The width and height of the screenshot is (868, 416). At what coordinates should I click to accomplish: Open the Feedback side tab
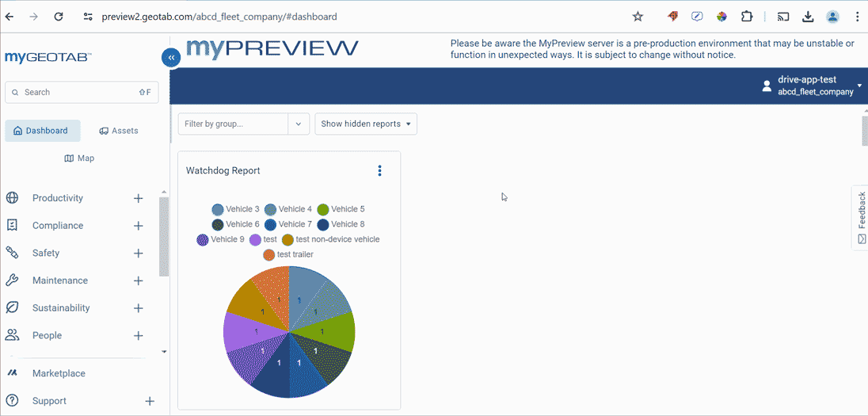[x=861, y=218]
